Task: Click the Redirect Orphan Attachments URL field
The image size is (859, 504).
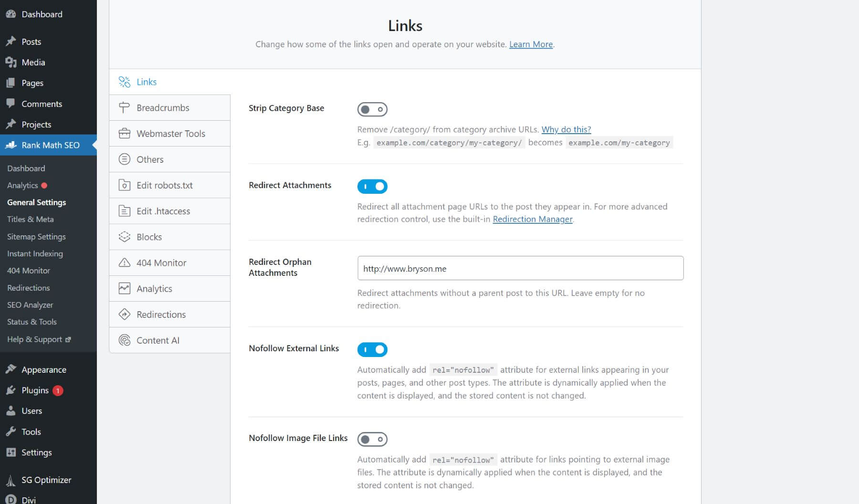Action: (520, 268)
